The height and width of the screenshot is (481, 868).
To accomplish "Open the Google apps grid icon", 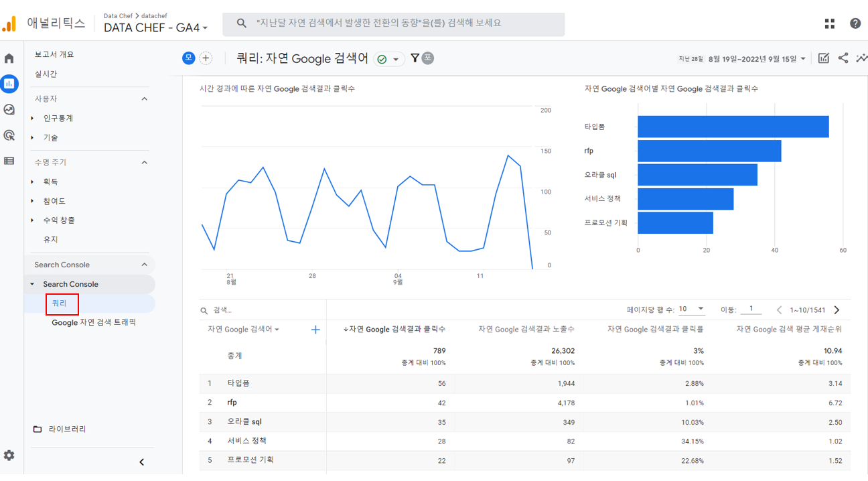I will click(x=830, y=23).
